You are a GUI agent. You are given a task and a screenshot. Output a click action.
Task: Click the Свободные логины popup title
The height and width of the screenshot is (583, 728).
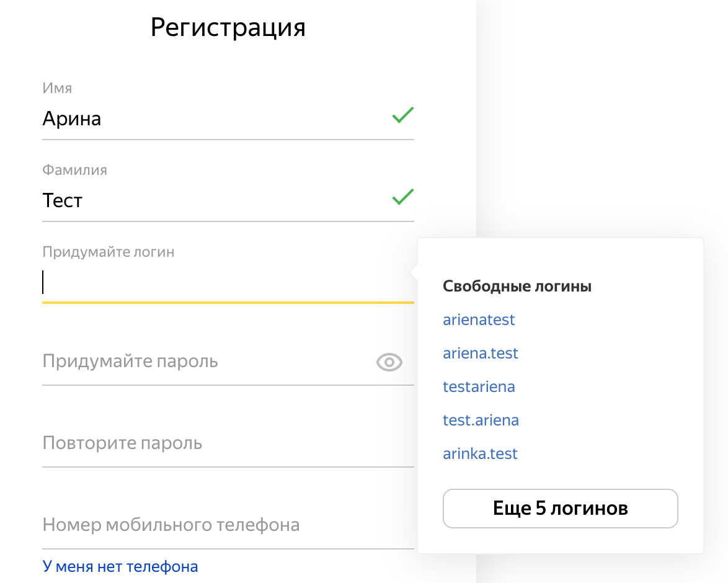[x=517, y=287]
